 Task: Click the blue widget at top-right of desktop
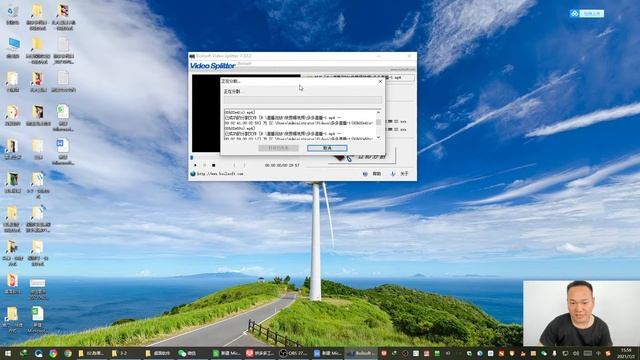coord(587,13)
